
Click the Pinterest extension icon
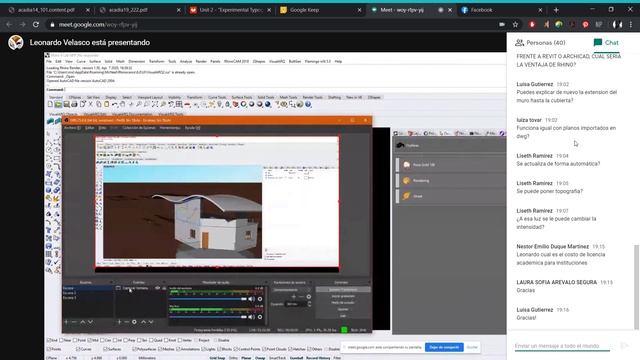[585, 24]
